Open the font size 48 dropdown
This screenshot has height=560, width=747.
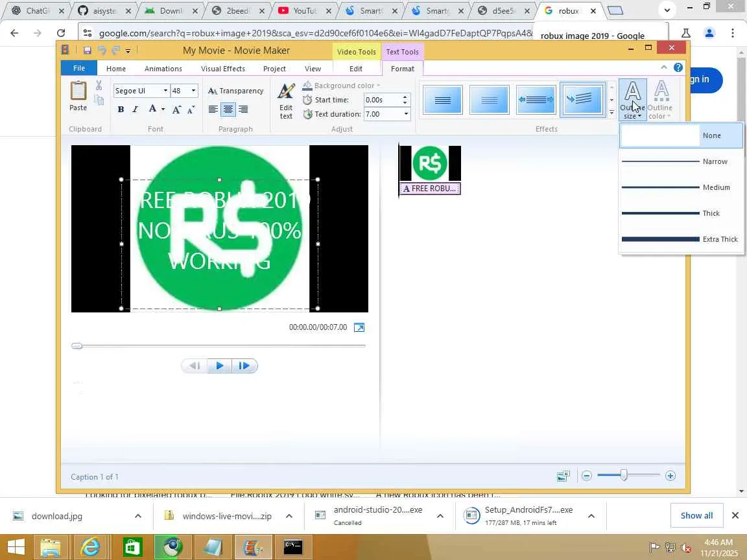click(x=193, y=91)
